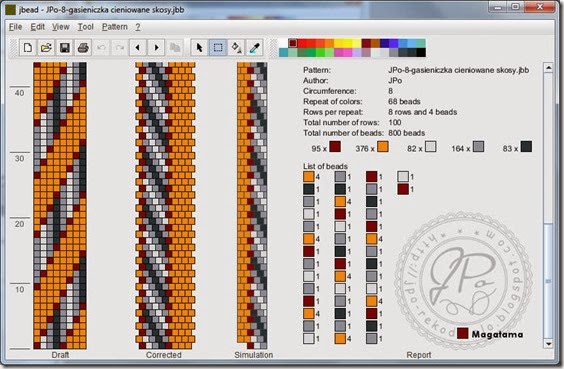564x369 pixels.
Task: Open the Edit menu
Action: point(37,27)
